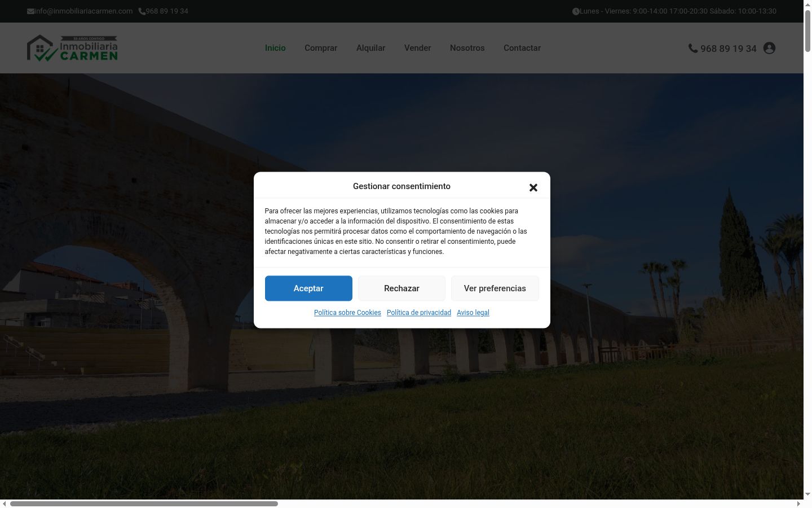The image size is (812, 508).
Task: Open the Vender page
Action: 417,48
